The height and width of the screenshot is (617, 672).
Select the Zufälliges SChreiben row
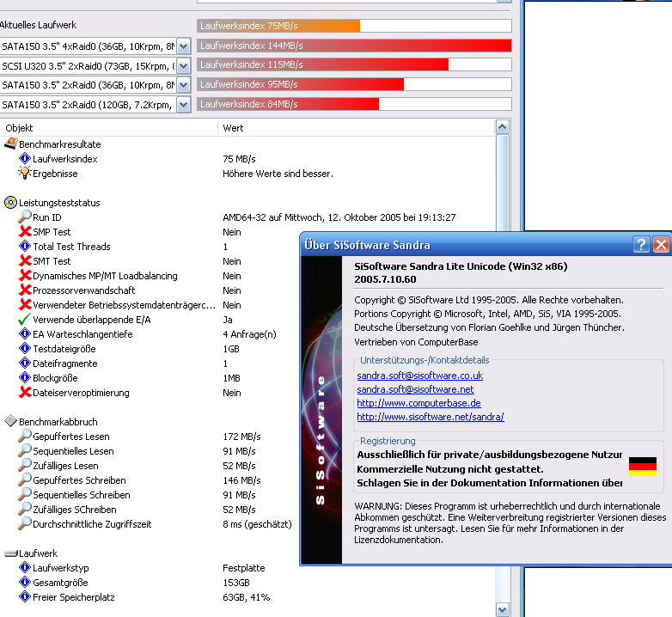(75, 509)
